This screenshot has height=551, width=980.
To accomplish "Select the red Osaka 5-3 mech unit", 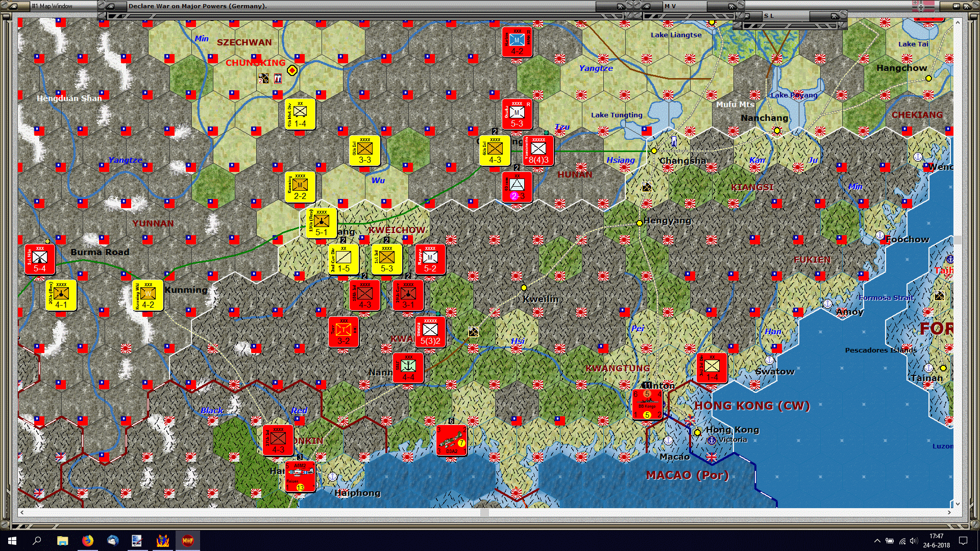I will click(x=517, y=114).
